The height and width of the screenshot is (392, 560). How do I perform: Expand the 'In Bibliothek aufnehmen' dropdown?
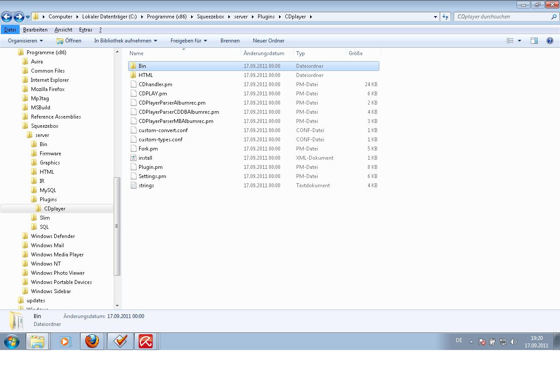click(126, 41)
